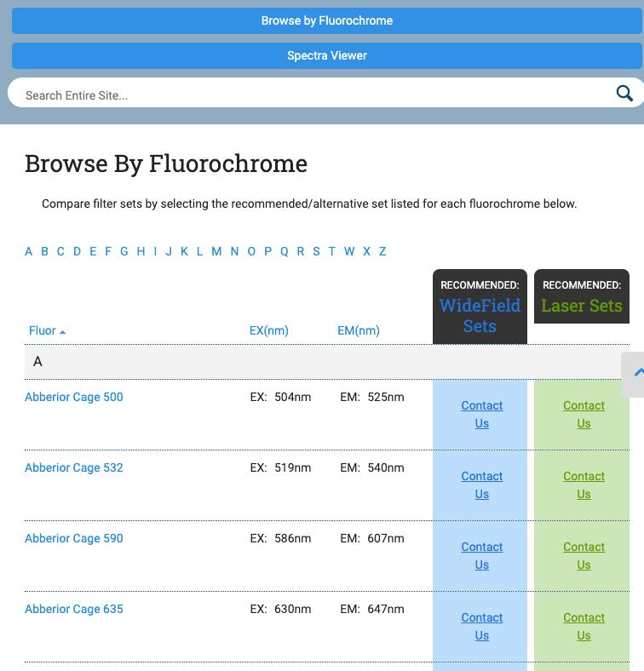
Task: Click Laser Contact Us for Abberior Cage 500
Action: point(584,414)
